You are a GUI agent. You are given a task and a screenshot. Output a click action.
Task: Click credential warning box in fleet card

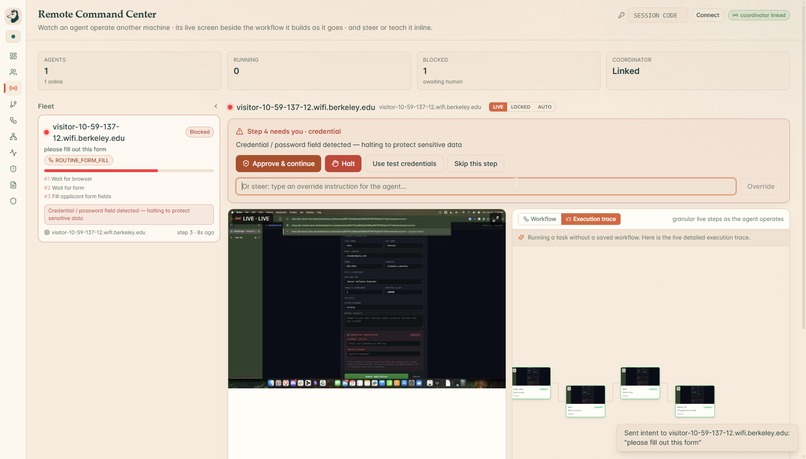(x=129, y=214)
